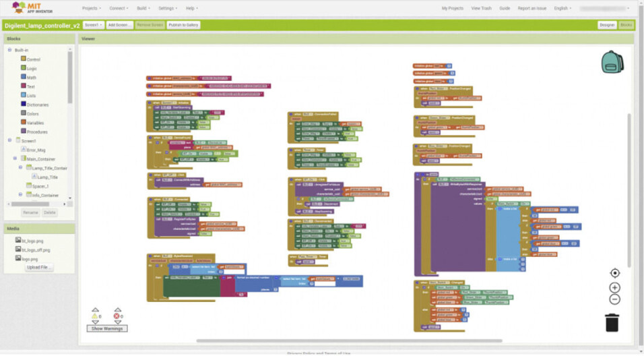Click the Blocks panel horizontal scrollbar

point(30,204)
